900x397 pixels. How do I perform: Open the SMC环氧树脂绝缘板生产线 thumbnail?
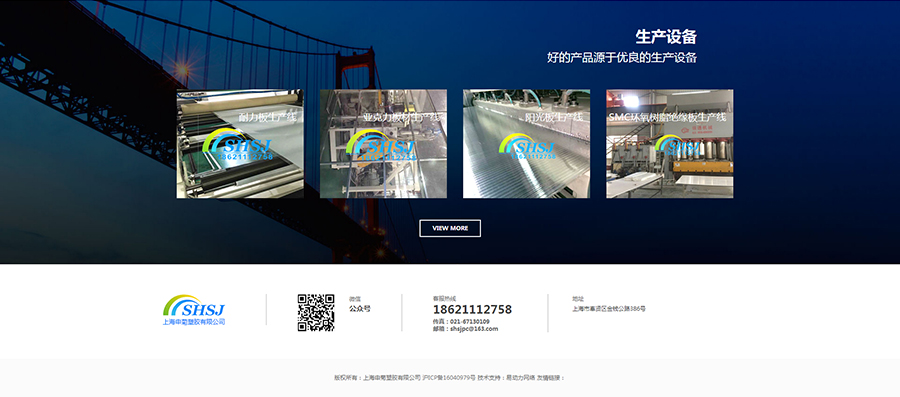point(669,143)
